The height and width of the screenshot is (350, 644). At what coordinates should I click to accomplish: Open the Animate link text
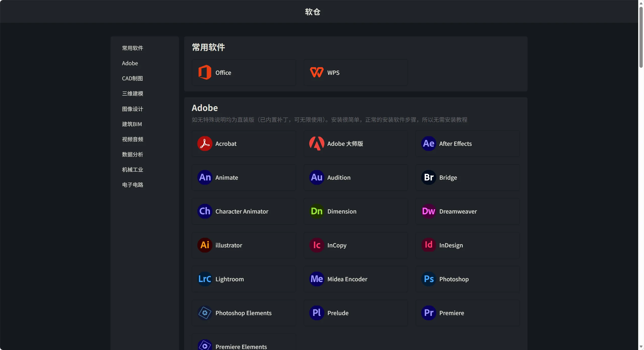tap(227, 177)
